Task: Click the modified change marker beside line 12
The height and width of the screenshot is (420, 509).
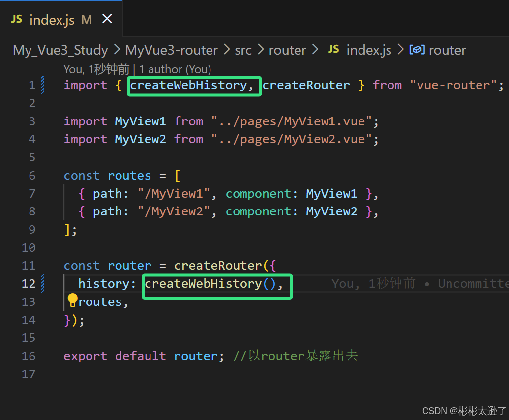Action: [x=43, y=283]
